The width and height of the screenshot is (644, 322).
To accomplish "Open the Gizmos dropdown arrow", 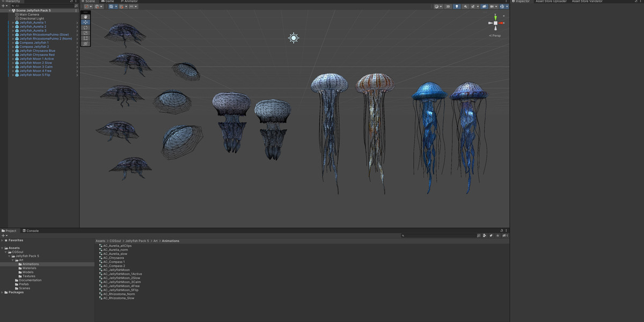I will pos(507,6).
